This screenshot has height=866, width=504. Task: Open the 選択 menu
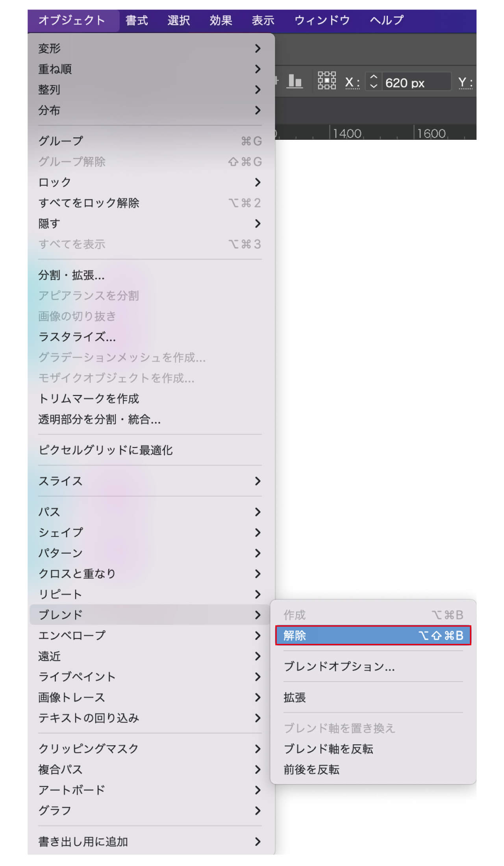[178, 20]
